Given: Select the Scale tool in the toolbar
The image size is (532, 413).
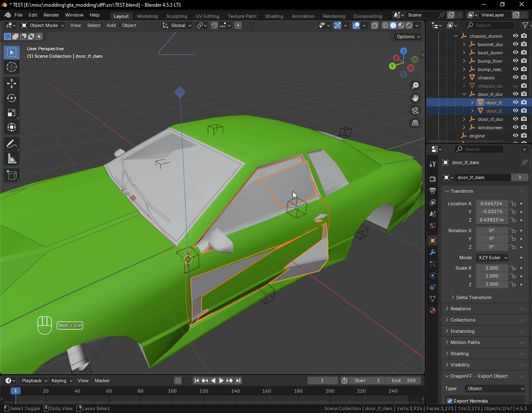Looking at the screenshot, I should tap(12, 113).
